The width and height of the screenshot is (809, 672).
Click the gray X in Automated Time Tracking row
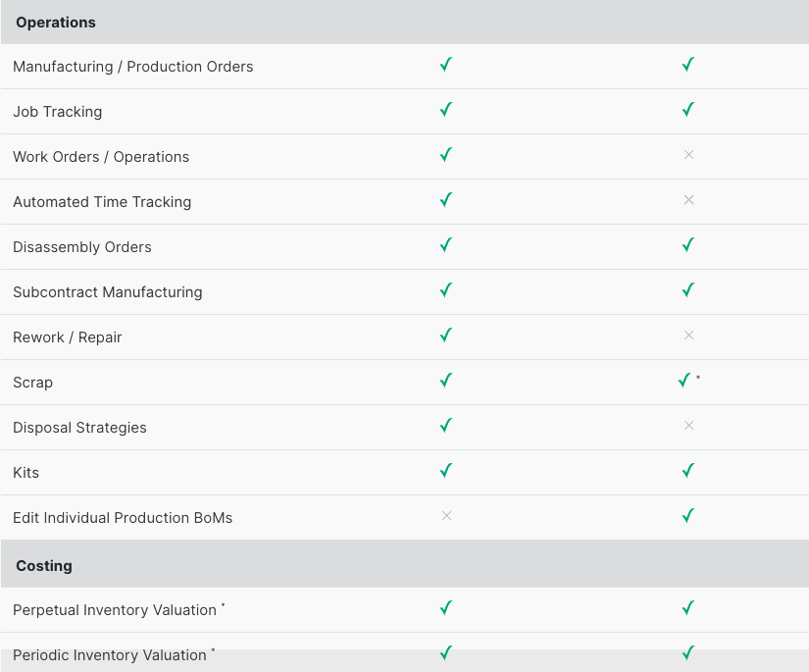click(x=688, y=200)
